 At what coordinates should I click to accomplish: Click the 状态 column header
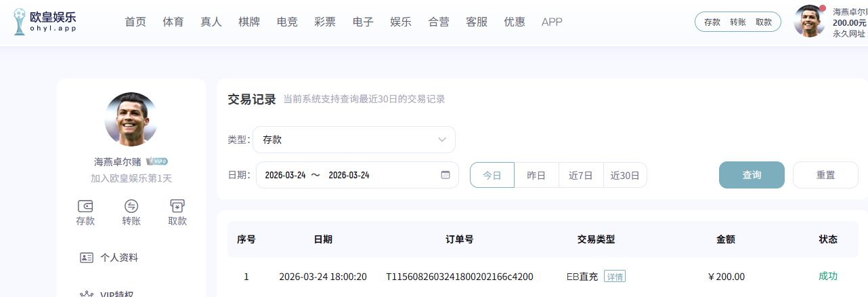[828, 239]
